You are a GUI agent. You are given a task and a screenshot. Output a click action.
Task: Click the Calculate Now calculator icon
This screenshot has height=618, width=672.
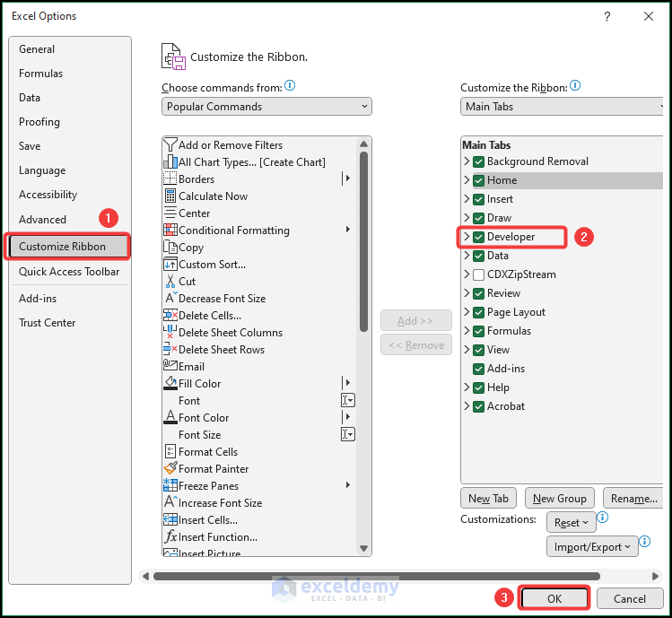coord(170,196)
